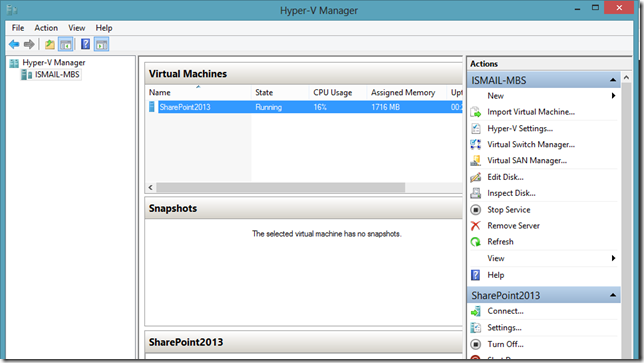Click Connect... action for SharePoint2013
644x363 pixels.
tap(505, 311)
